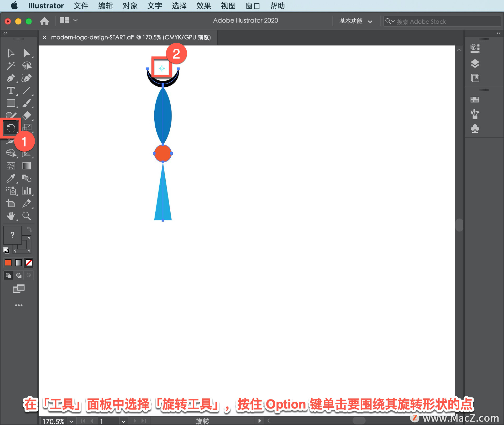Image resolution: width=504 pixels, height=425 pixels.
Task: Select the Zoom tool
Action: pyautogui.click(x=27, y=216)
